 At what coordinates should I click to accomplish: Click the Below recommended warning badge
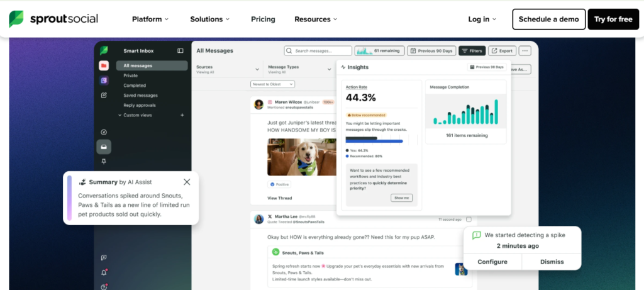[367, 115]
